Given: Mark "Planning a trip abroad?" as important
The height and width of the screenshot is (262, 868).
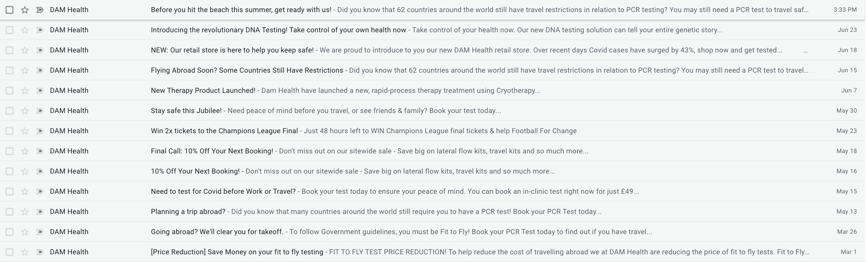Looking at the screenshot, I should 40,212.
